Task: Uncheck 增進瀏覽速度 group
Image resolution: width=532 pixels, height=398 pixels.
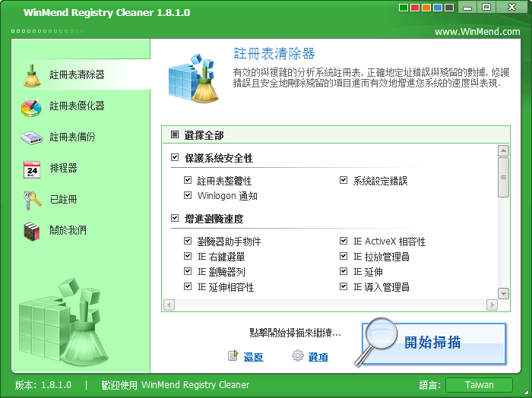Action: tap(175, 218)
